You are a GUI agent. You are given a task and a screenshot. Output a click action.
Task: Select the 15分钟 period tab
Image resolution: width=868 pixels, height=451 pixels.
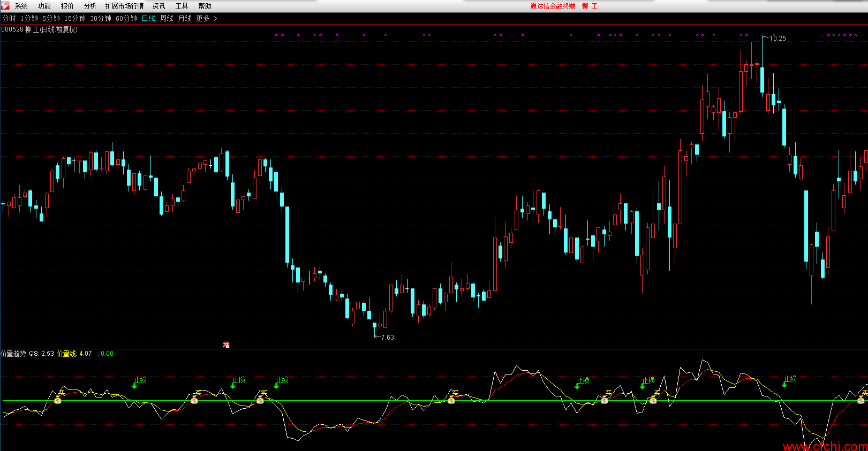[x=75, y=18]
